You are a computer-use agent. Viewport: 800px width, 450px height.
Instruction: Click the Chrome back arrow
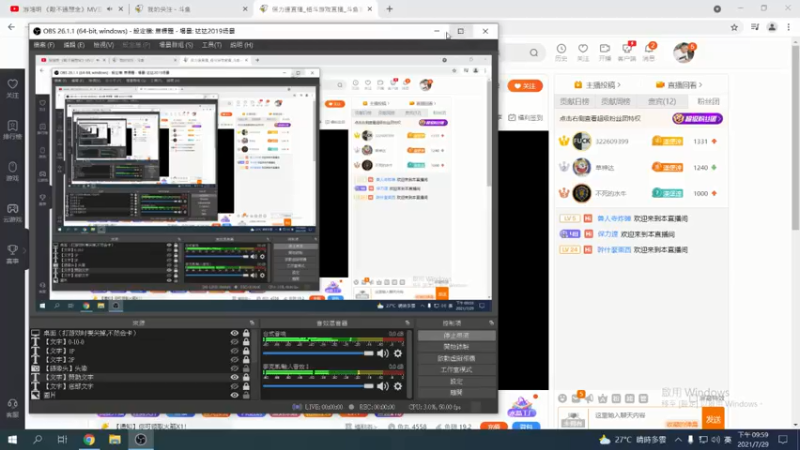click(x=12, y=27)
